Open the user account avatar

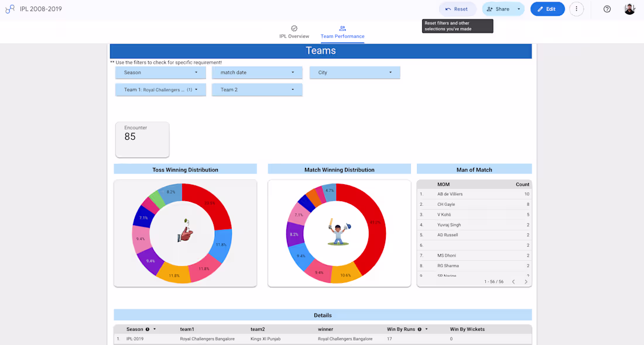(629, 9)
